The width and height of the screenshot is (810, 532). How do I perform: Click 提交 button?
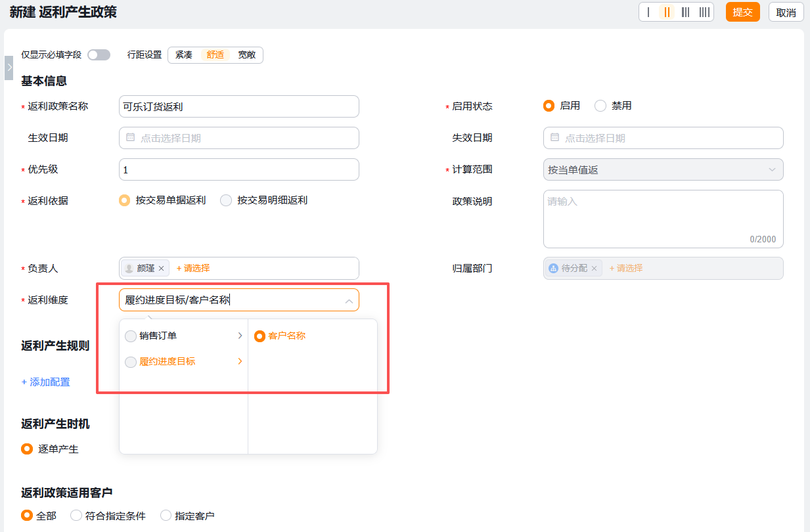point(742,12)
